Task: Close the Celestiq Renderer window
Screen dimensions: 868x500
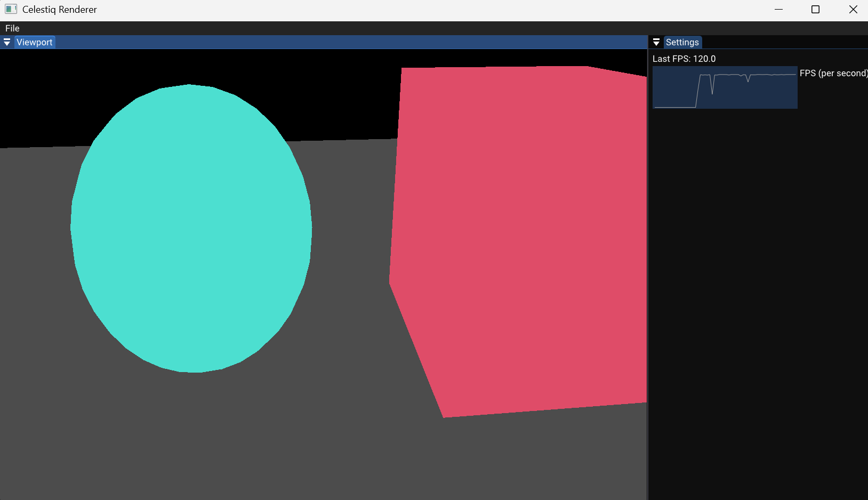Action: [853, 9]
